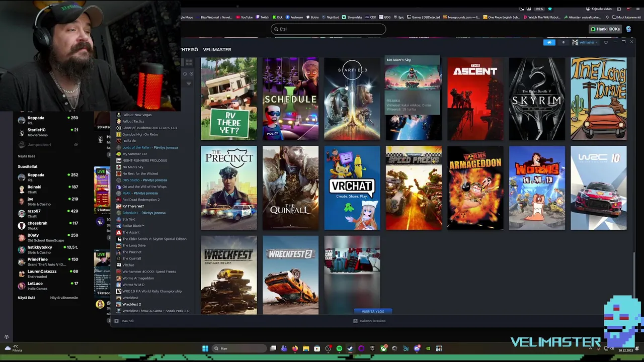Click Lisää peli at library bottom
This screenshot has width=644, height=362.
[124, 321]
